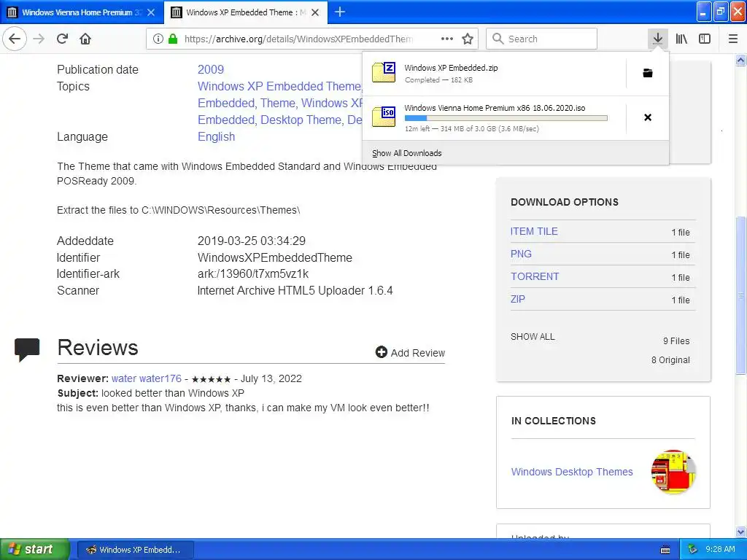Click the address bar URL

tap(298, 39)
